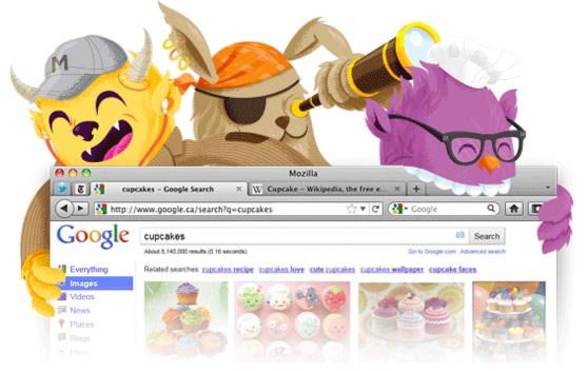The width and height of the screenshot is (588, 371).
Task: Go to the Home page icon
Action: click(514, 209)
